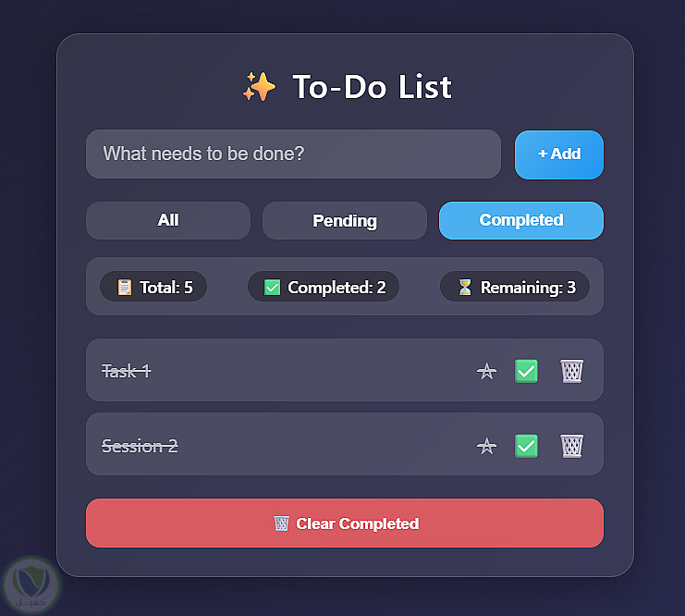The image size is (685, 616).
Task: Uncheck the Session 2 completed checkbox
Action: (526, 446)
